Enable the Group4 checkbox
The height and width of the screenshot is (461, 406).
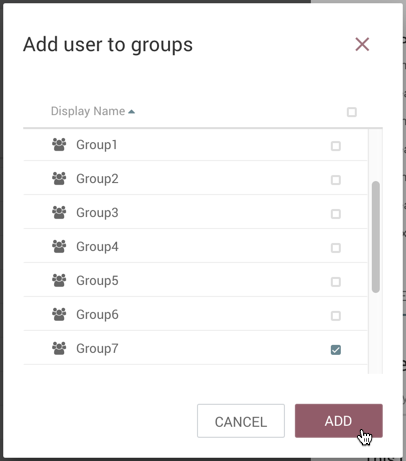(336, 248)
